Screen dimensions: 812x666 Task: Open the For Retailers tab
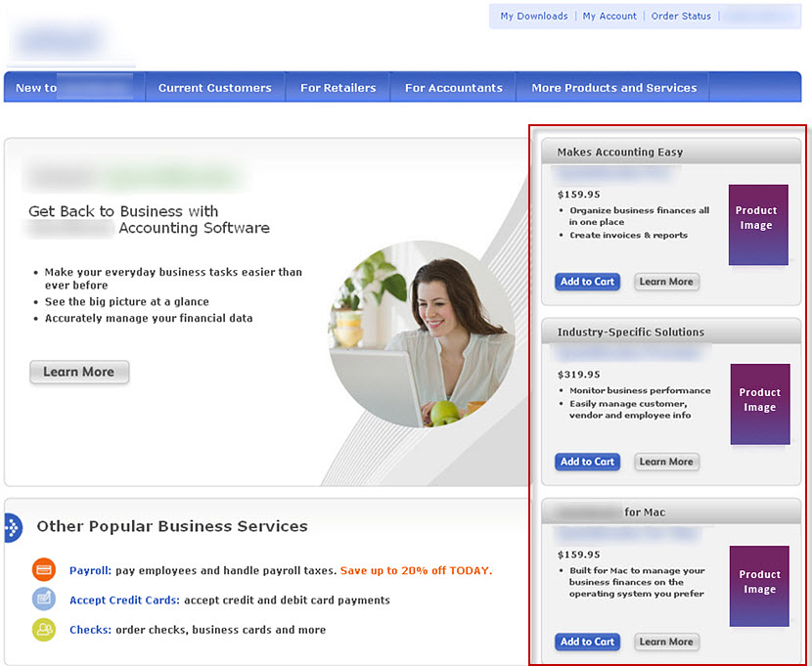[x=337, y=87]
